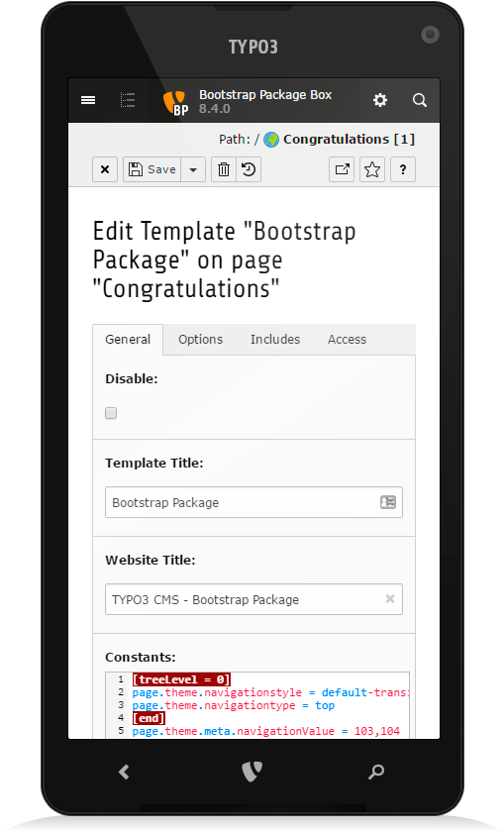The image size is (504, 832).
Task: Bookmark this page with star icon
Action: [372, 169]
